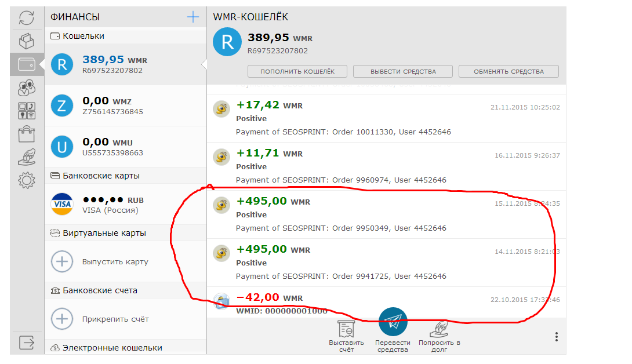Image resolution: width=632 pixels, height=364 pixels.
Task: Open the settings gear icon
Action: pos(27,180)
